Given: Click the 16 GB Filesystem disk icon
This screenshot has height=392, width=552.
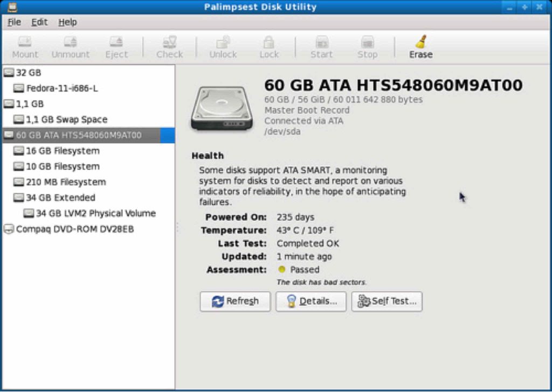Looking at the screenshot, I should click(19, 151).
